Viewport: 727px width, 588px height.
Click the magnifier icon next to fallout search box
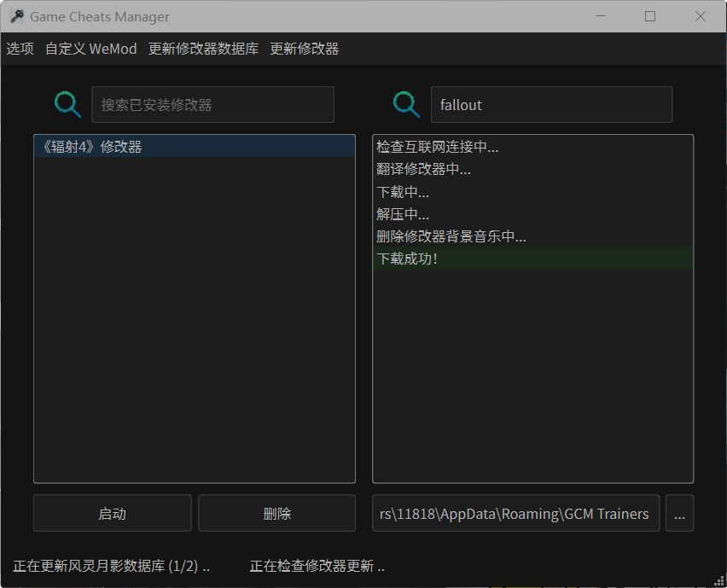(x=406, y=103)
